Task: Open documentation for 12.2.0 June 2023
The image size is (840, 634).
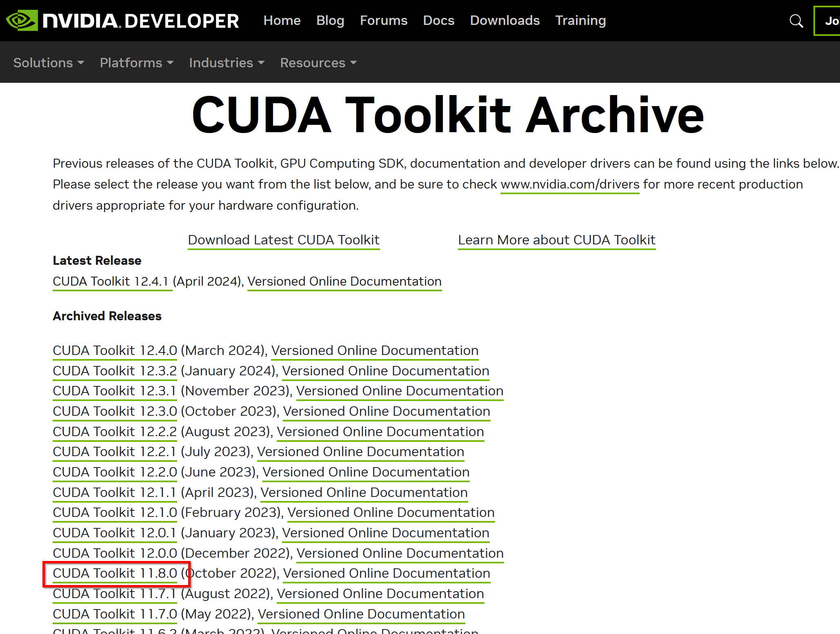Action: point(366,472)
